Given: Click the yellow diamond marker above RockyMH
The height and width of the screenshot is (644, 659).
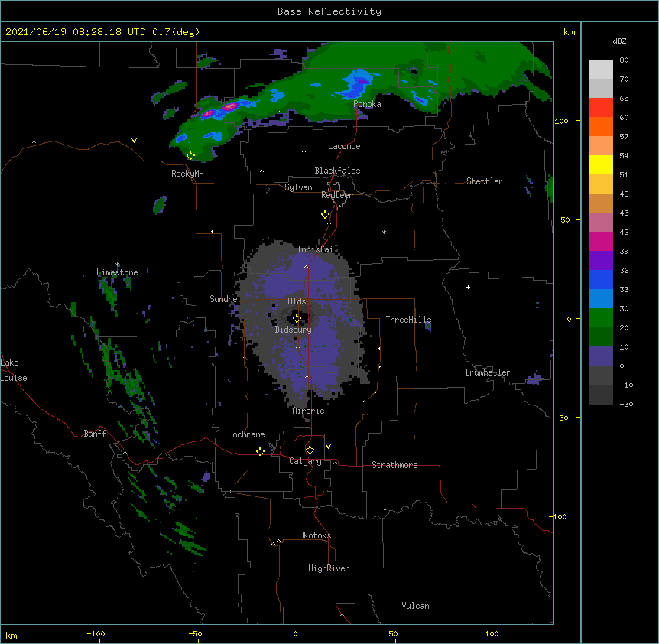Looking at the screenshot, I should point(190,156).
